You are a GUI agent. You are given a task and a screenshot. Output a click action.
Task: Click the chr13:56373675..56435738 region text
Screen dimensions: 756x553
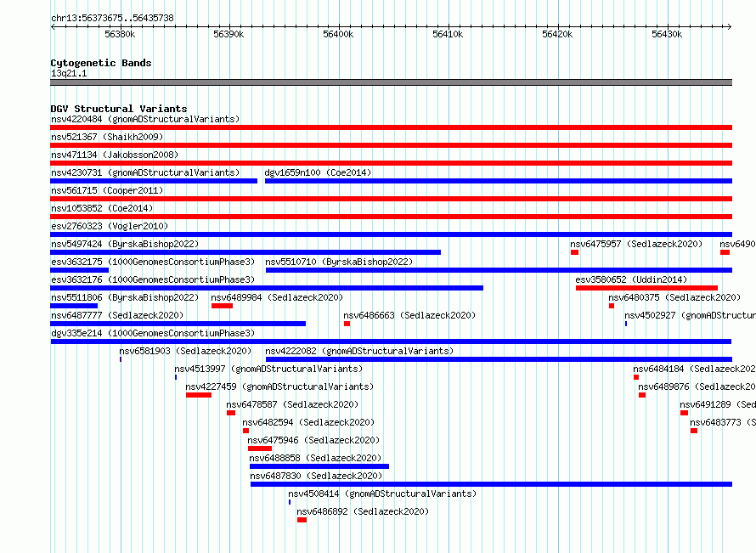tap(112, 18)
